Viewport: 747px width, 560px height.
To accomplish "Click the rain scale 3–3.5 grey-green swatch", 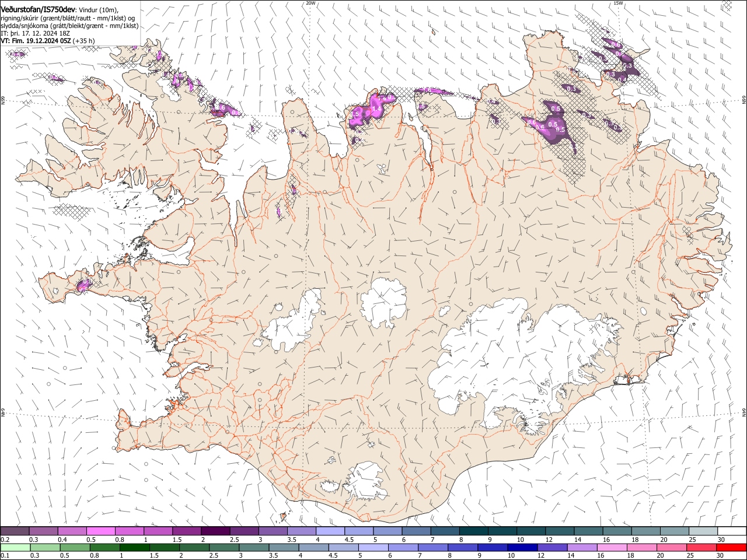I will (254, 547).
